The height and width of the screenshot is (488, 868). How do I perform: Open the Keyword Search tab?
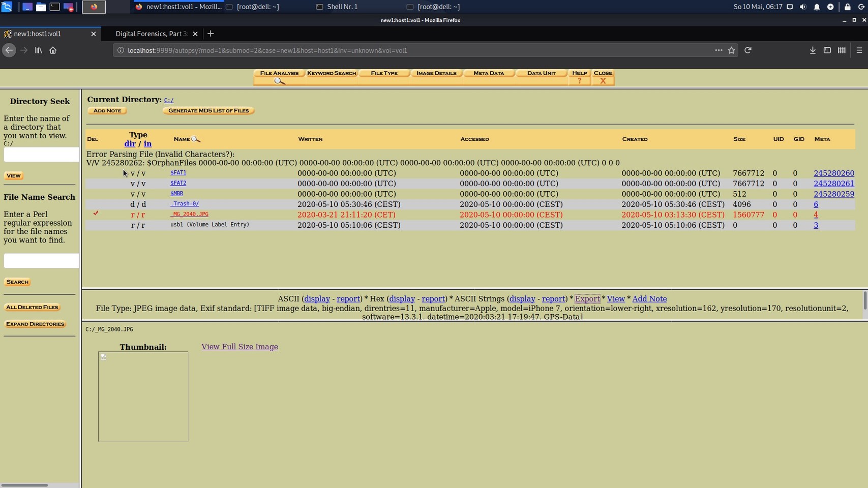pyautogui.click(x=331, y=73)
